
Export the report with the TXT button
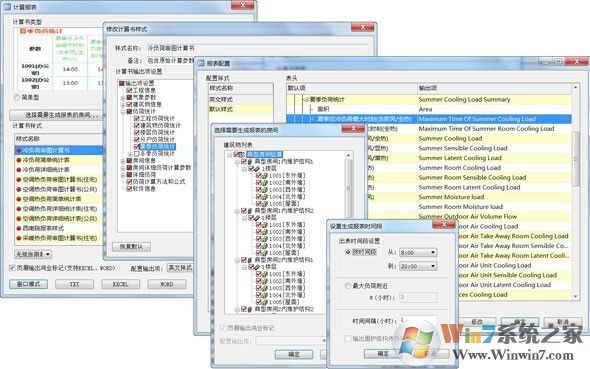tap(75, 284)
